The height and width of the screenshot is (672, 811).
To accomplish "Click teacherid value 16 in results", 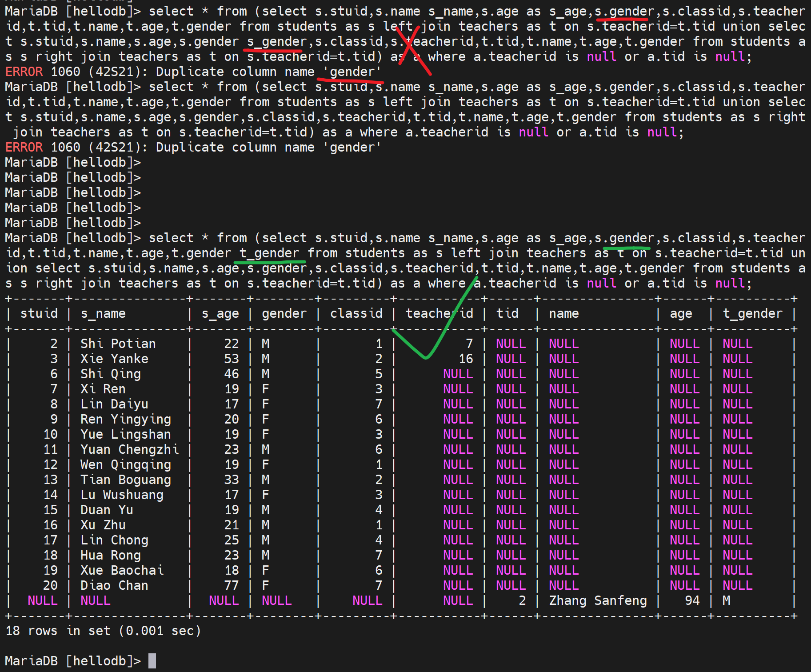I will [x=466, y=359].
